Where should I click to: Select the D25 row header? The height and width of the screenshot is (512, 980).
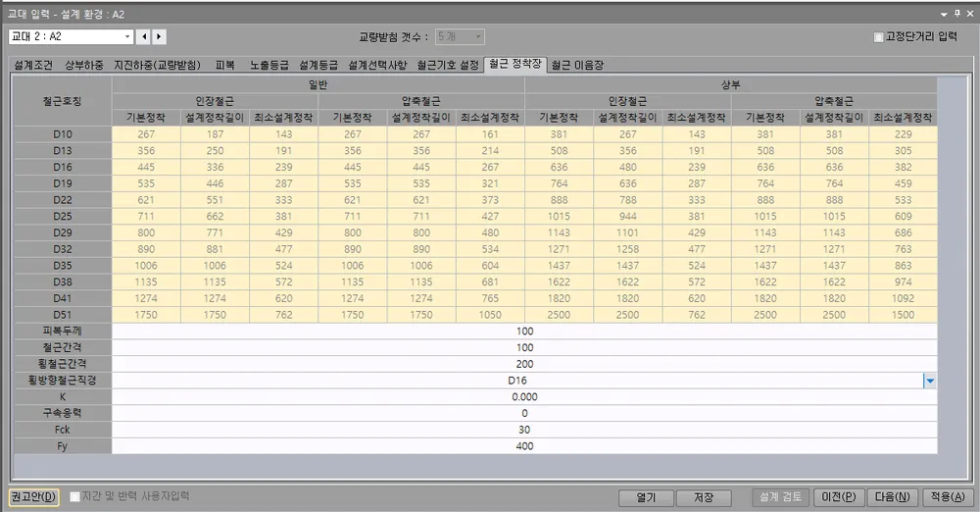[x=63, y=217]
